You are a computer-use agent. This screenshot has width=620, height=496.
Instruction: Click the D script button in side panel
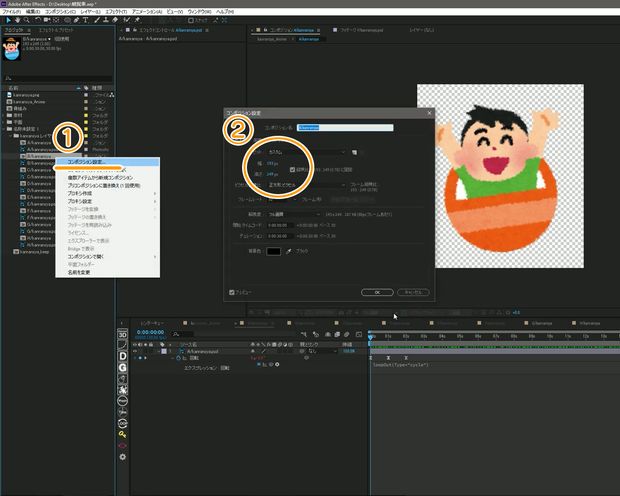[x=123, y=356]
